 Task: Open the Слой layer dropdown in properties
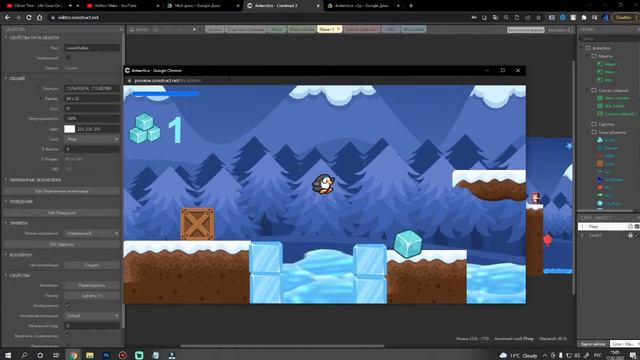[92, 139]
